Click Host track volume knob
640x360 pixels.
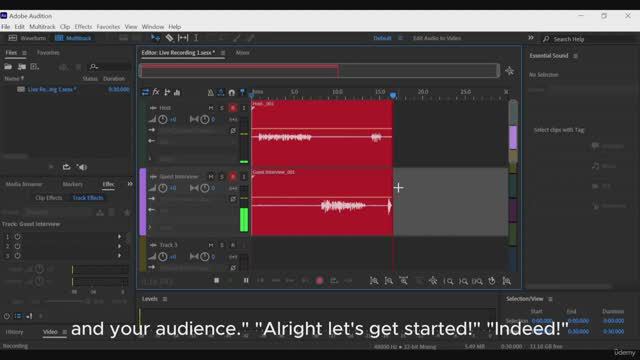162,119
